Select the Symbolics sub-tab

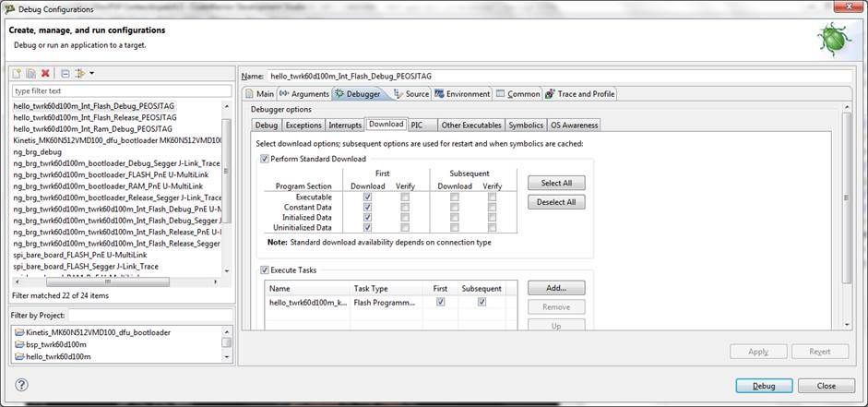tap(526, 126)
